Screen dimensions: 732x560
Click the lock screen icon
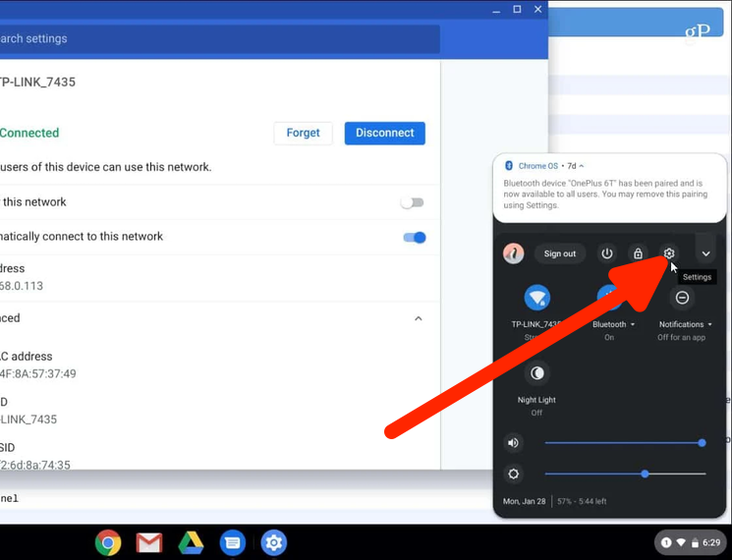[638, 253]
